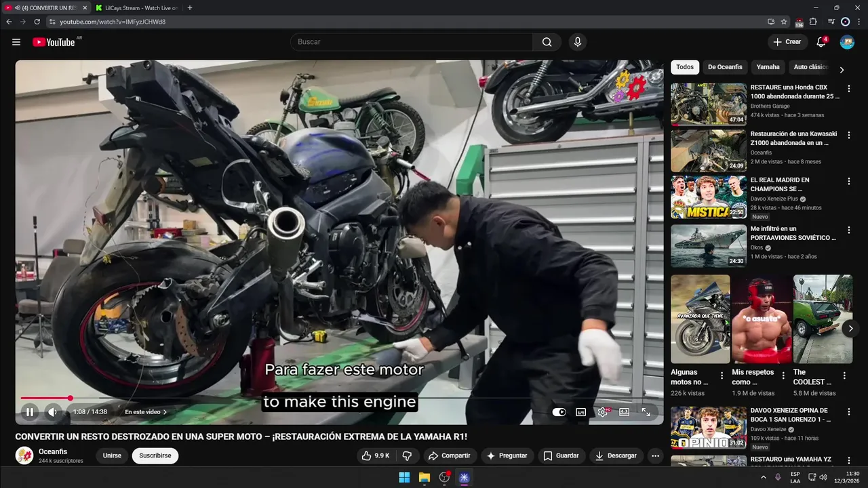Click the magnifier search button

(x=547, y=42)
